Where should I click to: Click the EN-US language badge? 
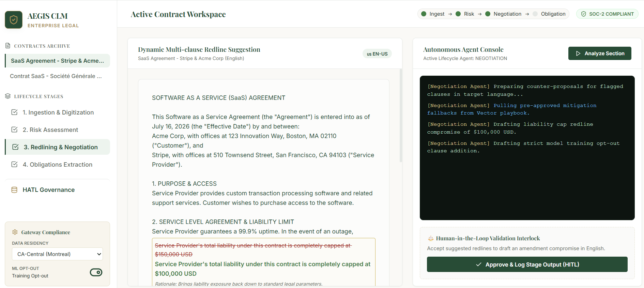click(377, 54)
